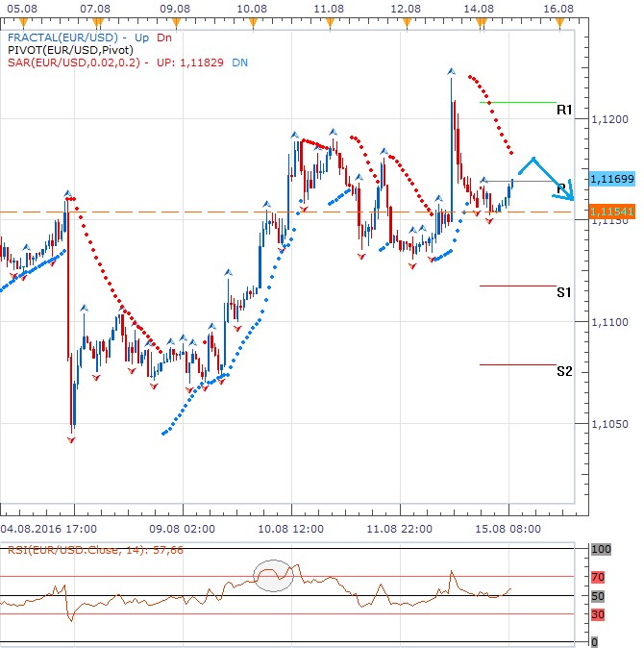The image size is (644, 648).
Task: Click the 04.08.2016 17:00 time axis label
Action: pos(48,528)
